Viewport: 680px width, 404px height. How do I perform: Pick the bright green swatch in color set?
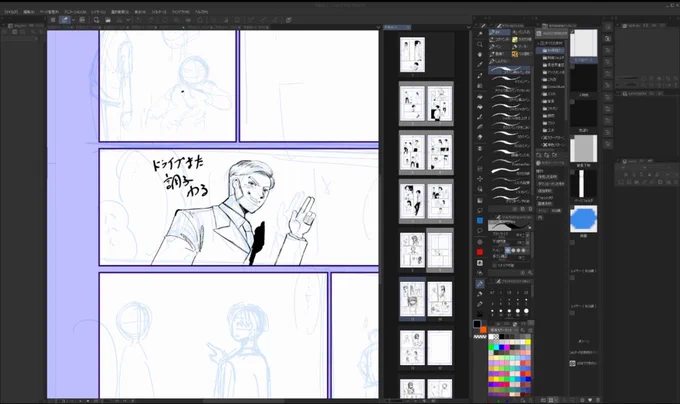pyautogui.click(x=492, y=347)
